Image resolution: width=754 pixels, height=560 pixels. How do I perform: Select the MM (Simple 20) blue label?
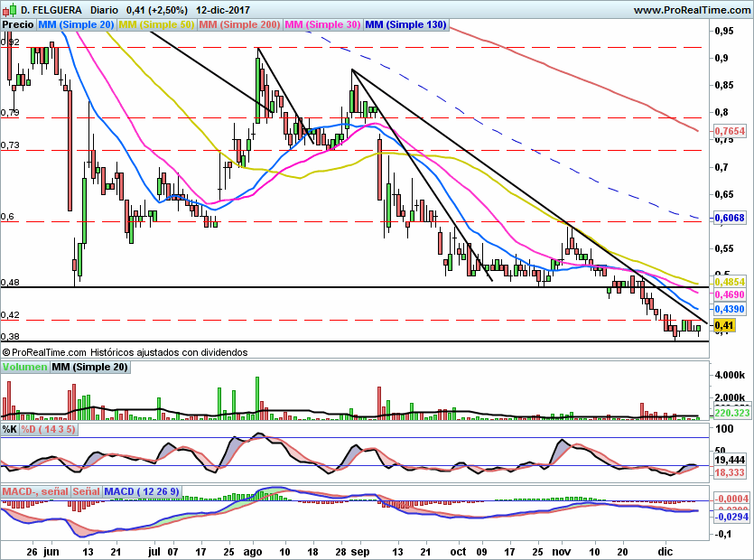click(x=76, y=24)
